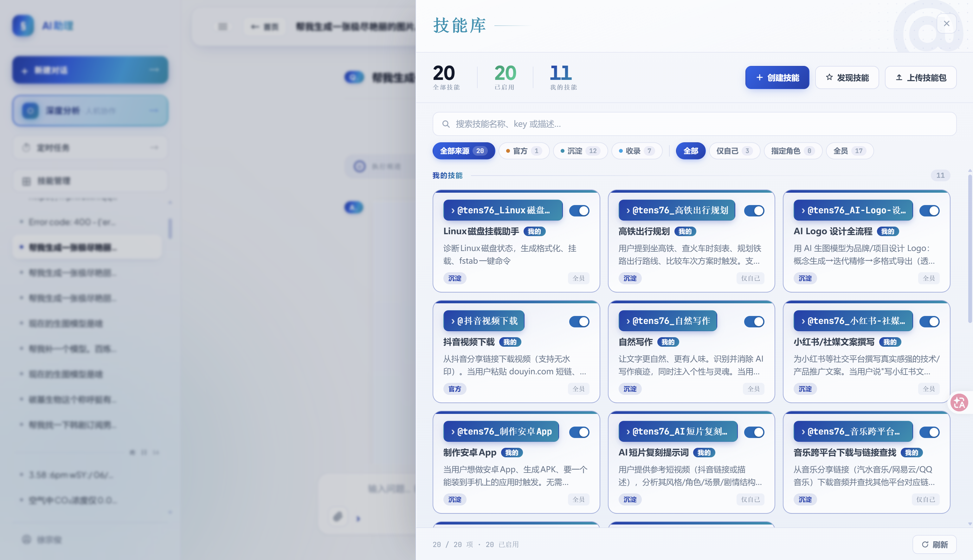Image resolution: width=973 pixels, height=560 pixels.
Task: Filter by 指定角色 visibility
Action: 793,151
